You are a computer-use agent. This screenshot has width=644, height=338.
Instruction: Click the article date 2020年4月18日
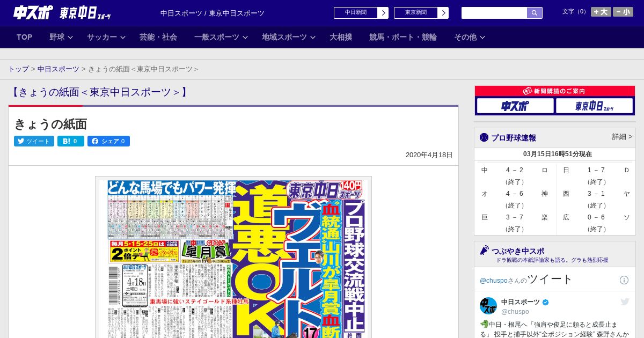click(x=429, y=155)
